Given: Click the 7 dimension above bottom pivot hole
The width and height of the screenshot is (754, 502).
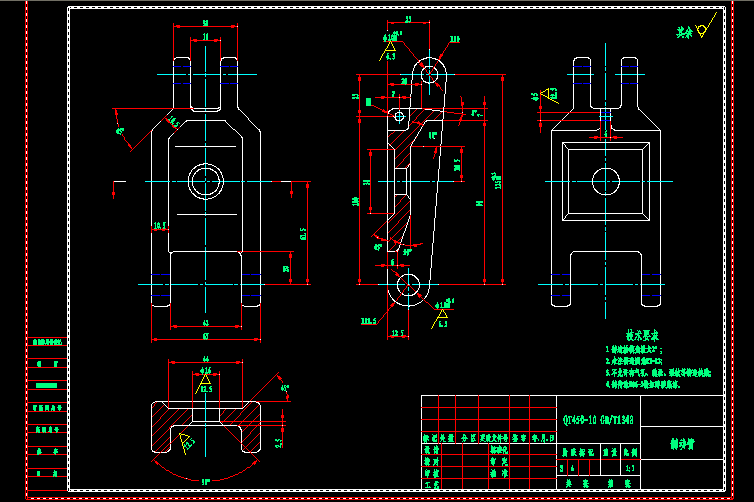Looking at the screenshot, I should coord(393,262).
